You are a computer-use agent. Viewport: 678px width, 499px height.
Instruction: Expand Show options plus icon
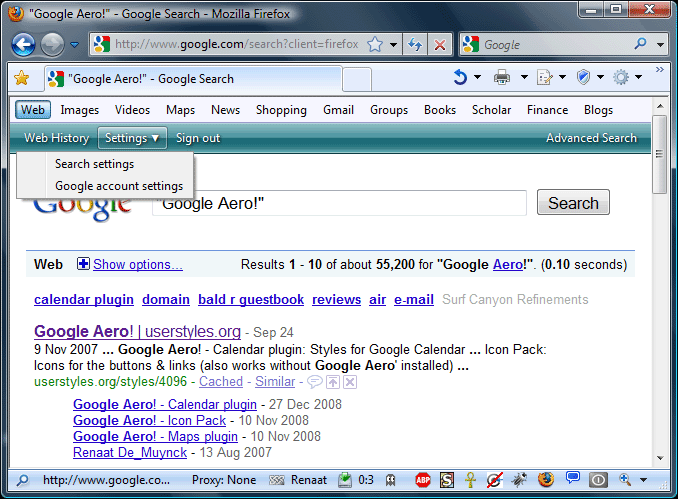pos(83,263)
